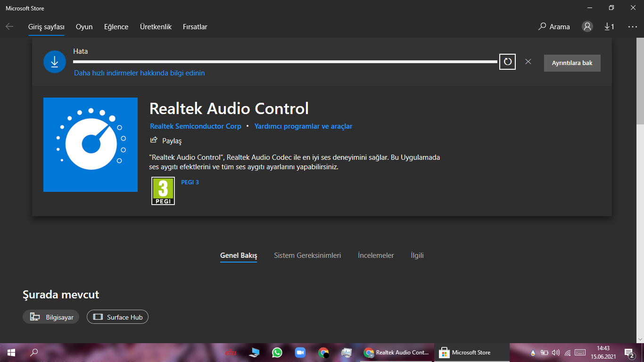Click the Surface Hub device chip
This screenshot has height=362, width=644.
click(x=117, y=317)
